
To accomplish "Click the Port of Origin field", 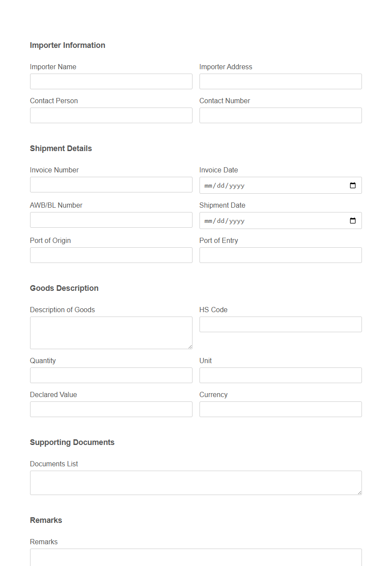I will (111, 255).
